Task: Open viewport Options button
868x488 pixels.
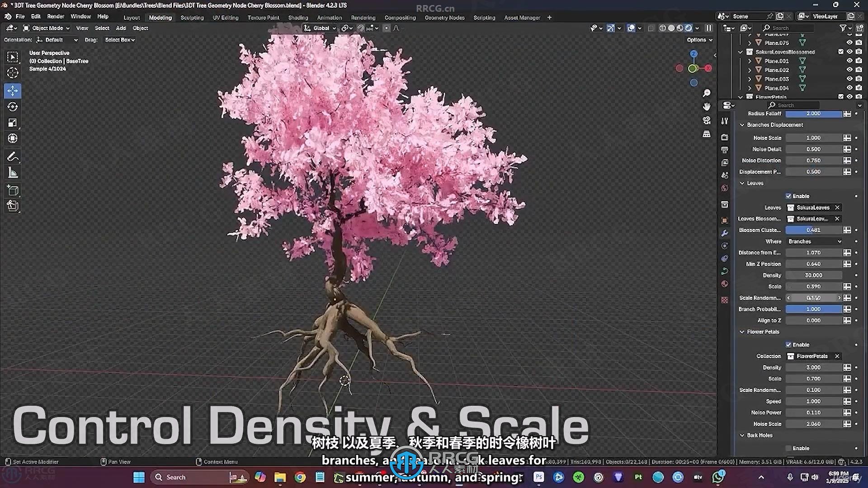Action: pos(699,40)
